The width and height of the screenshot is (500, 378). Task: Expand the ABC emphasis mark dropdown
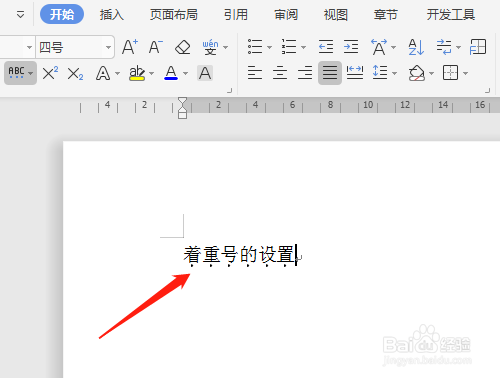pyautogui.click(x=31, y=73)
